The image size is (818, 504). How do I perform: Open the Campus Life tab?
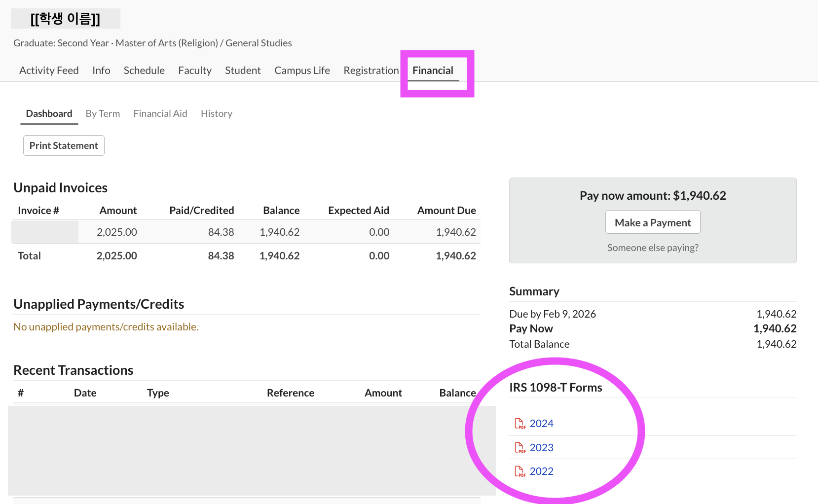302,71
